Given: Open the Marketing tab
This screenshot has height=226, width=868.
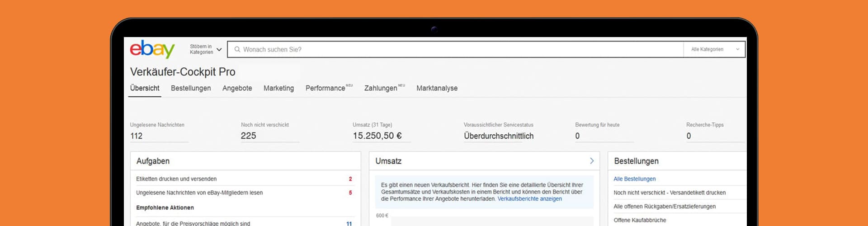Looking at the screenshot, I should coord(278,88).
